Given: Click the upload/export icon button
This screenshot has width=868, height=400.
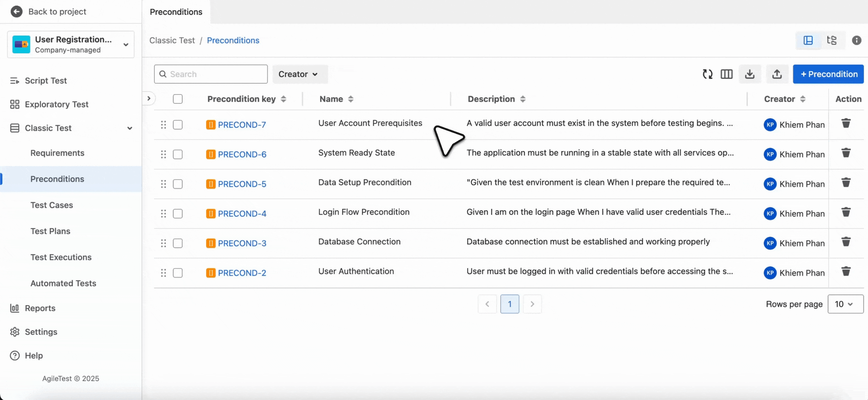Looking at the screenshot, I should click(777, 74).
